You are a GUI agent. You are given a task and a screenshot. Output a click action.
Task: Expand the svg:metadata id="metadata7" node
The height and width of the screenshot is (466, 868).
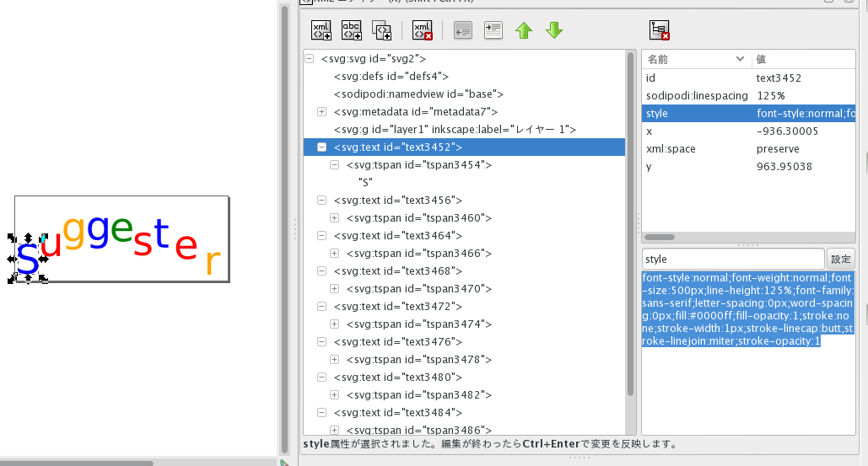pos(321,112)
